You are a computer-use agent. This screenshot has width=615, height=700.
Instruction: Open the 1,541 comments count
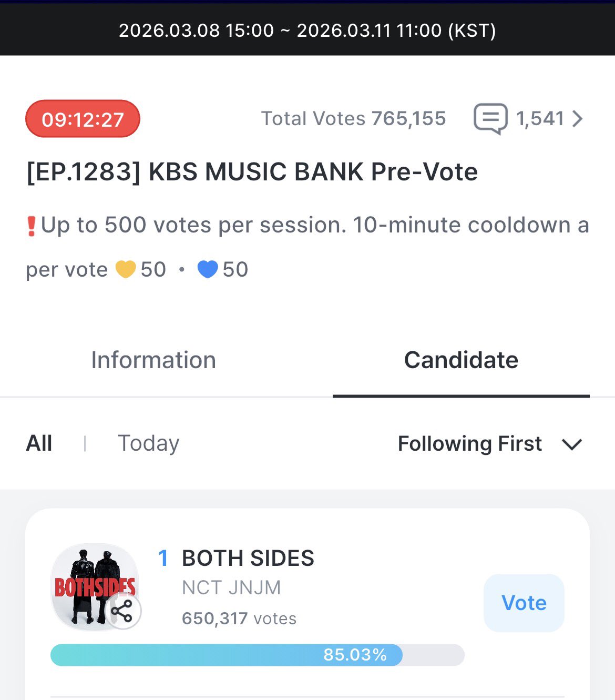[x=540, y=119]
